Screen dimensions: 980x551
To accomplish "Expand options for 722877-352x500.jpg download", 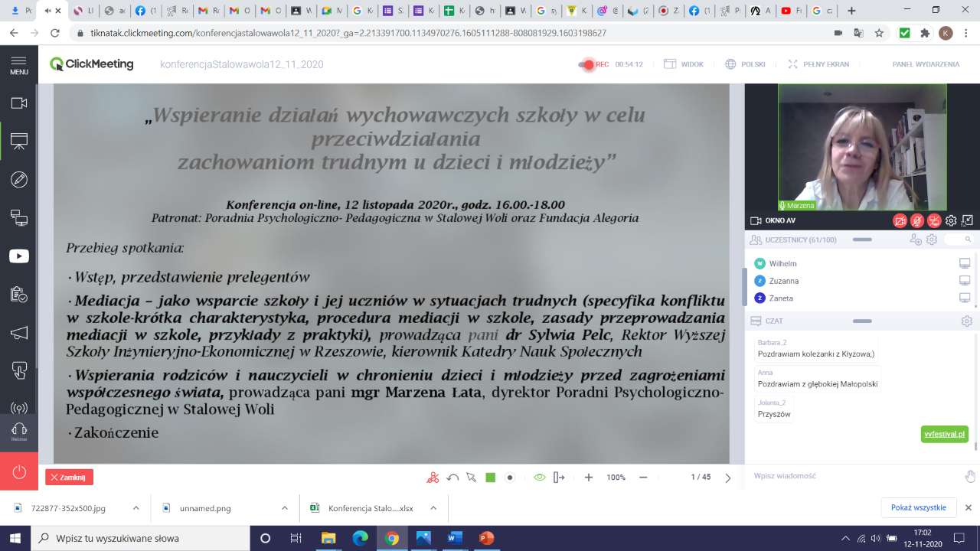I will (136, 507).
